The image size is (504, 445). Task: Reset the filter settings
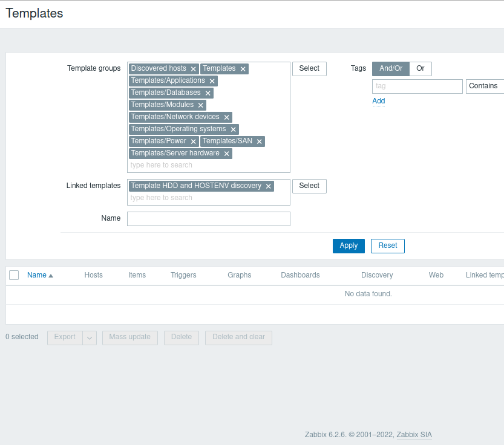(388, 246)
